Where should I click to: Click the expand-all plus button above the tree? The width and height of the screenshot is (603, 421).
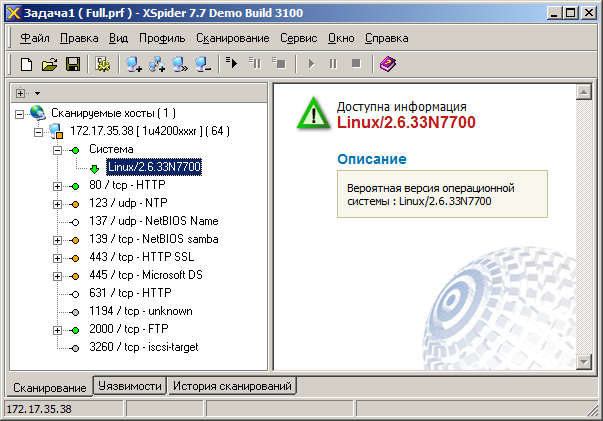click(x=20, y=93)
